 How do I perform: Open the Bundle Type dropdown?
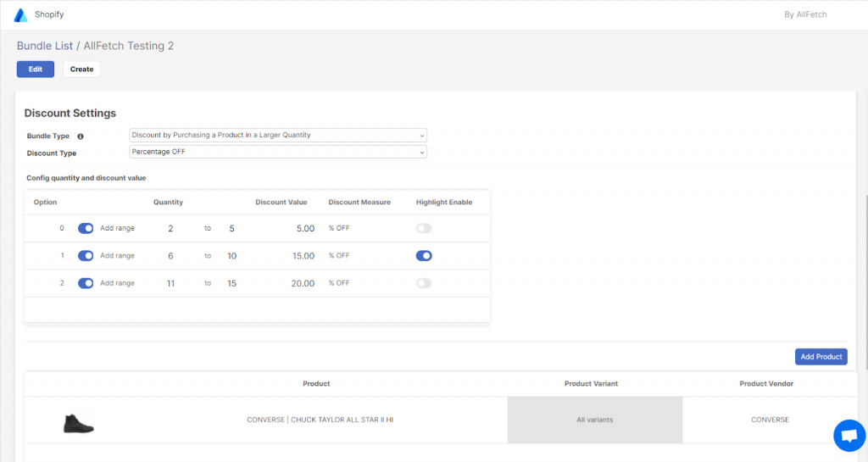278,135
